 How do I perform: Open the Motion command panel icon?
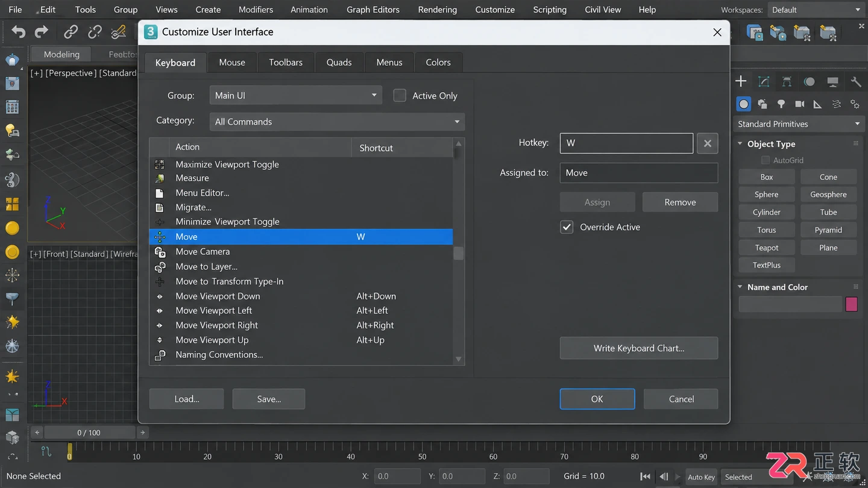[810, 81]
